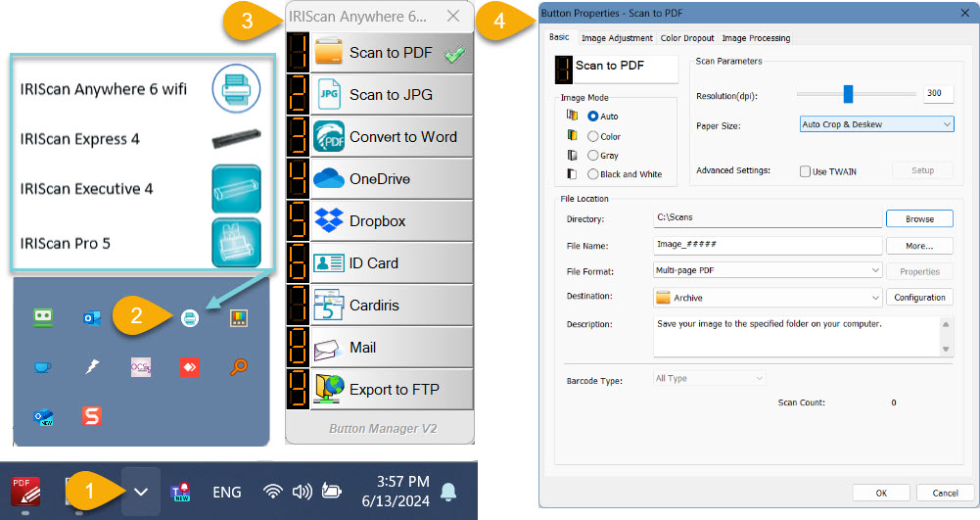The width and height of the screenshot is (980, 520).
Task: Click the Browse button
Action: [919, 218]
